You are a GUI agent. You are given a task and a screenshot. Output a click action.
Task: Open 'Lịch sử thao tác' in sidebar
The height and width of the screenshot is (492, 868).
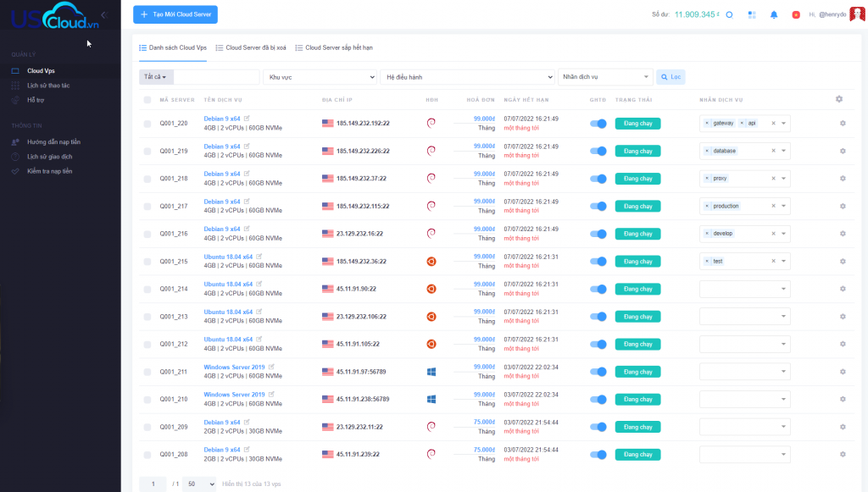click(48, 86)
